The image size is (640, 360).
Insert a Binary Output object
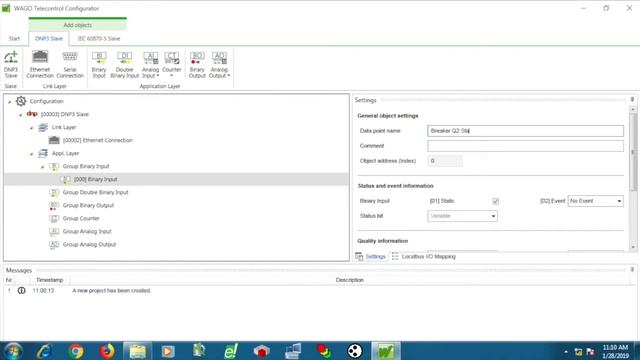pos(197,64)
